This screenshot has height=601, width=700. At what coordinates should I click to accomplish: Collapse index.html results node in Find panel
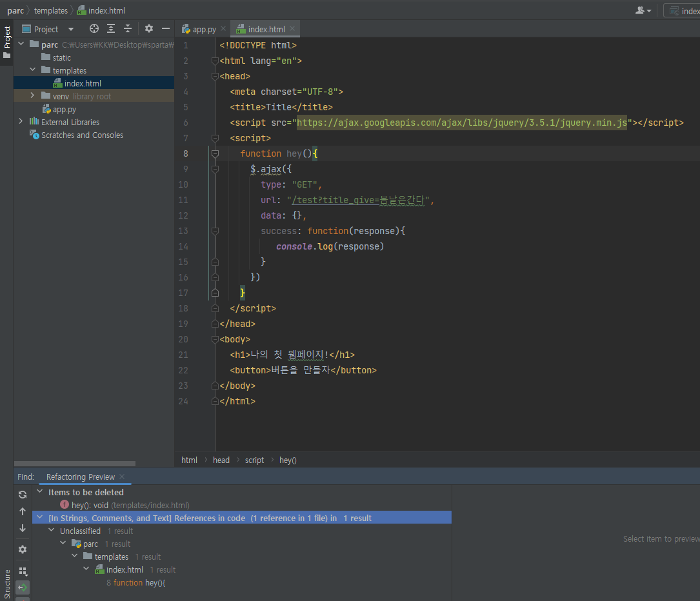[86, 569]
